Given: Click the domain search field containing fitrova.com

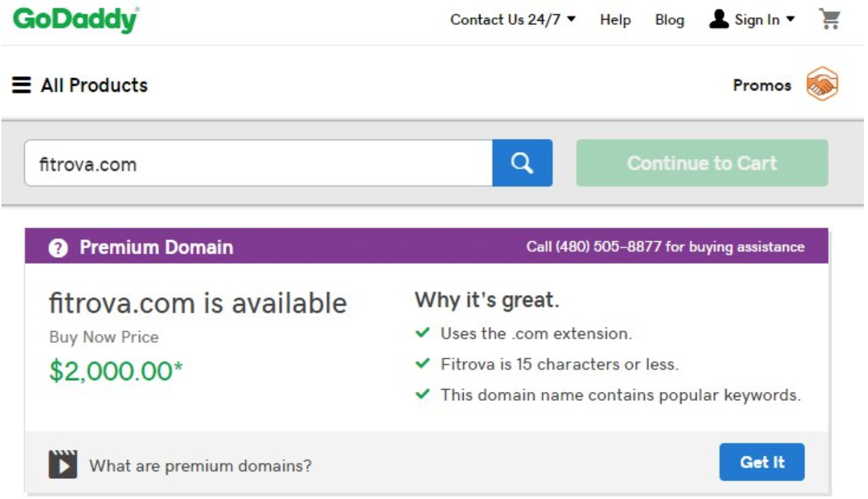Looking at the screenshot, I should click(258, 163).
